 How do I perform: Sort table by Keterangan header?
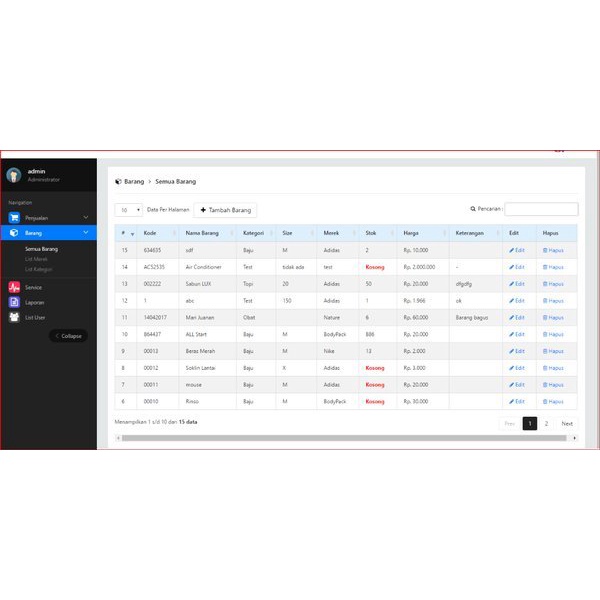pyautogui.click(x=476, y=233)
